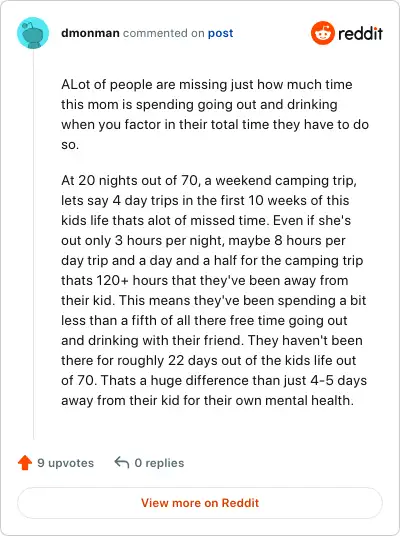Image resolution: width=400 pixels, height=536 pixels.
Task: Click the "thats 120+ hours" line
Action: 204,281
